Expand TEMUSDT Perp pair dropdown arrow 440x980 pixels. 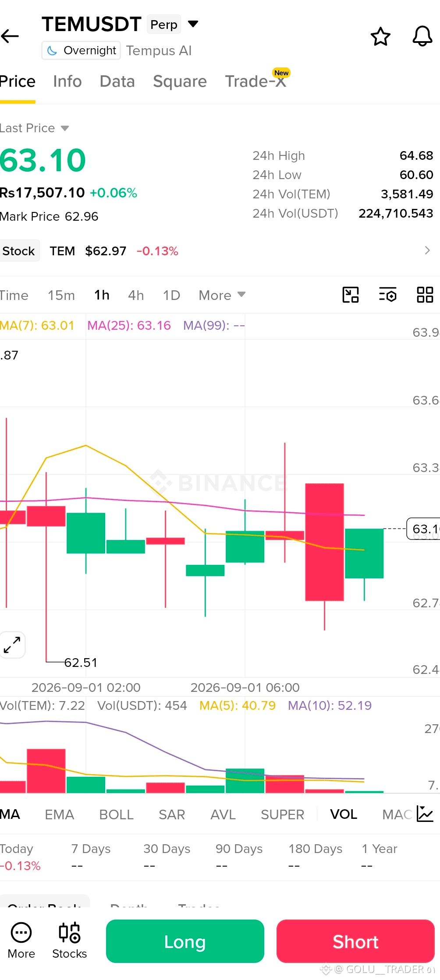click(193, 24)
